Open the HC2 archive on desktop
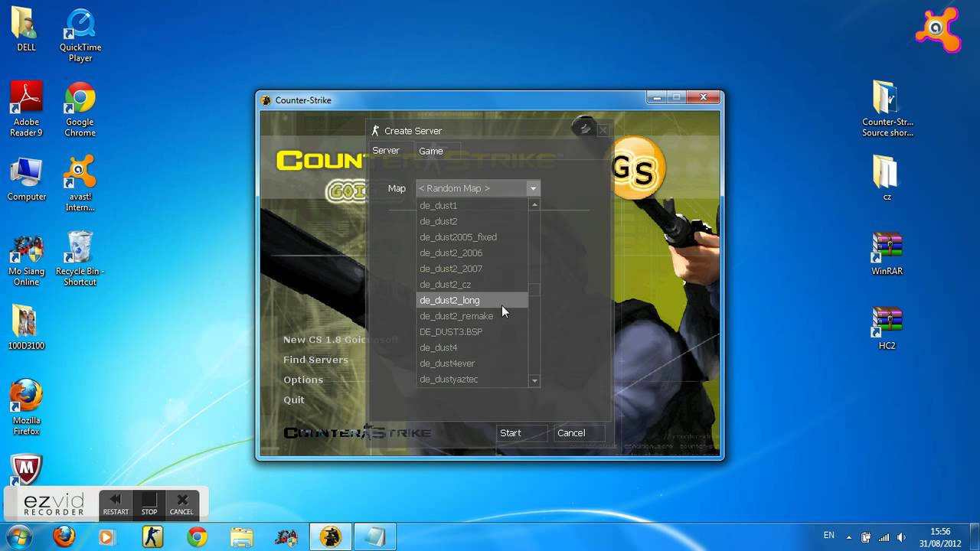 pos(887,328)
